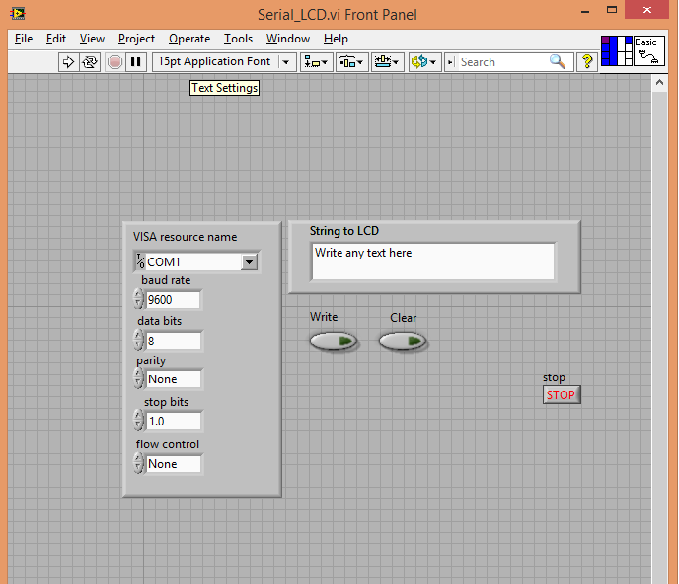Open the Reorder tool
The width and height of the screenshot is (679, 584).
(x=424, y=62)
